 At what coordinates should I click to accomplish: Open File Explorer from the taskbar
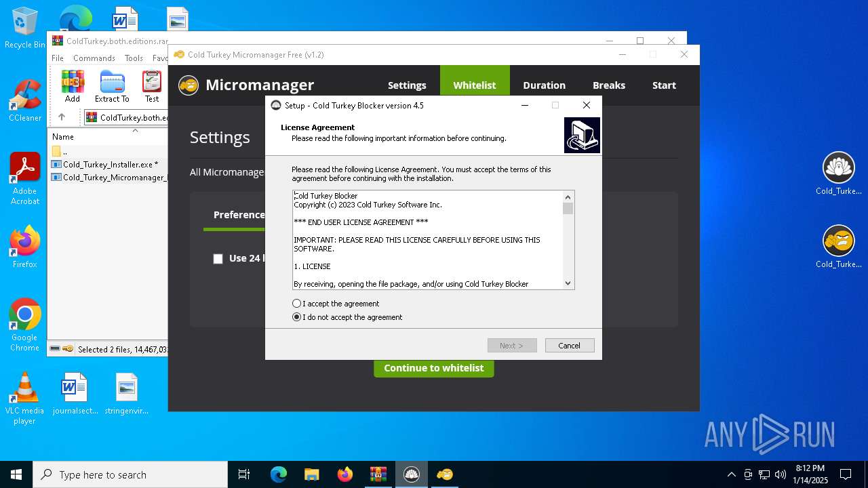(x=312, y=474)
